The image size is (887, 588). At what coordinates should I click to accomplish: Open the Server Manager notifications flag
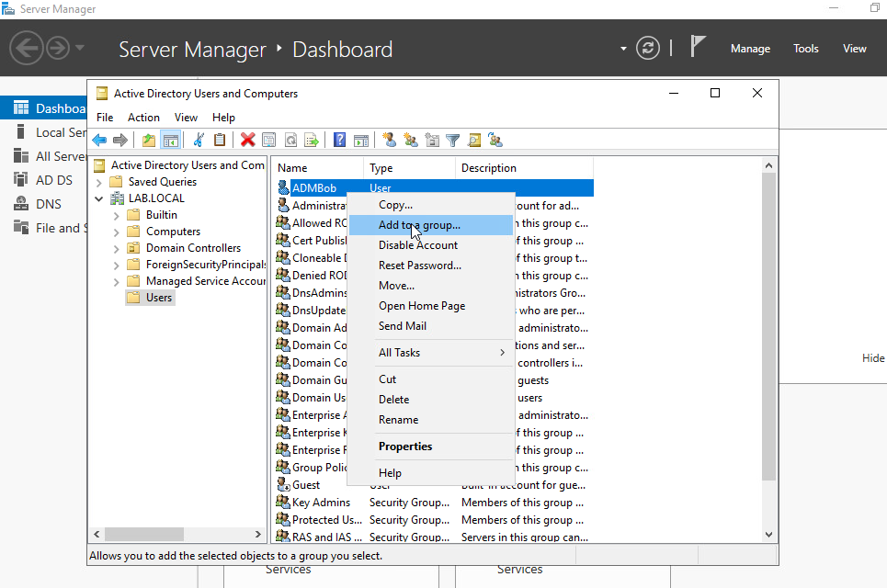pyautogui.click(x=698, y=46)
